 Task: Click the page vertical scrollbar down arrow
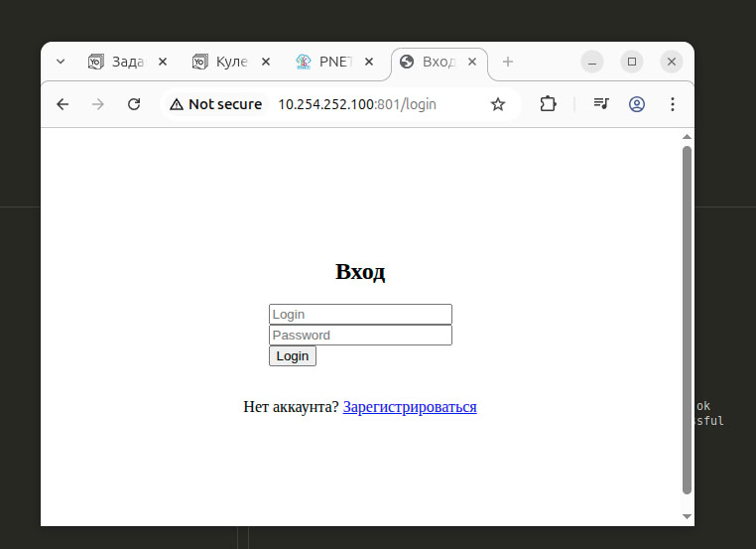click(x=687, y=516)
